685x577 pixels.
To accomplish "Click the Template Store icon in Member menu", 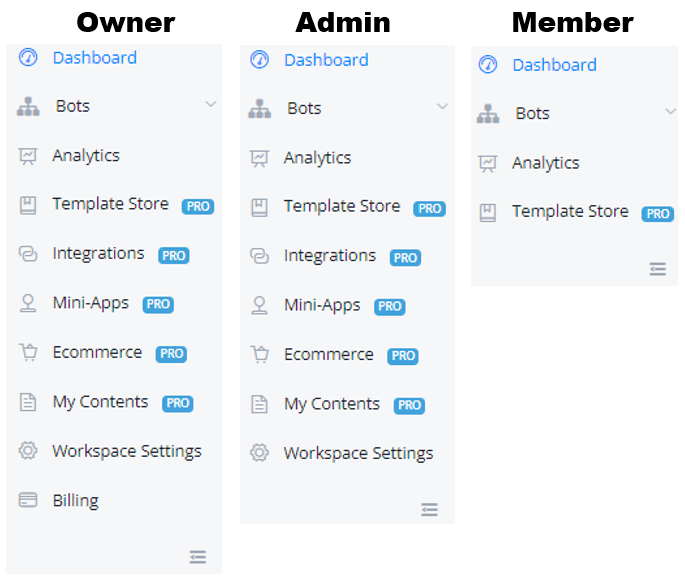I will tap(488, 212).
